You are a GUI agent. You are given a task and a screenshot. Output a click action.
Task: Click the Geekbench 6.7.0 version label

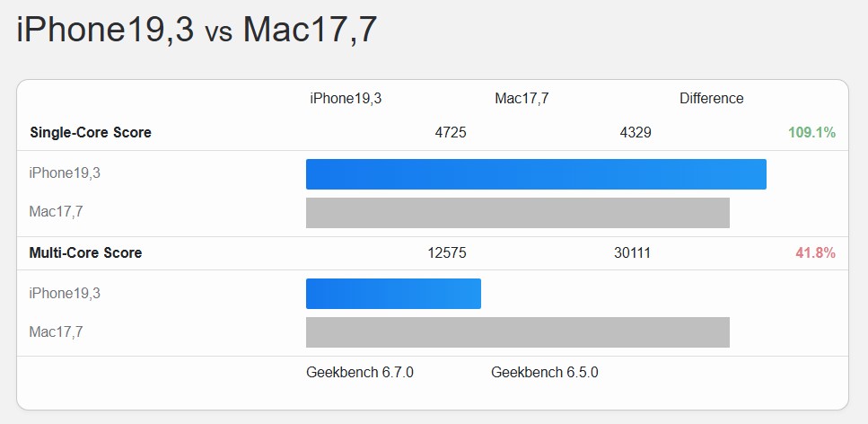360,373
